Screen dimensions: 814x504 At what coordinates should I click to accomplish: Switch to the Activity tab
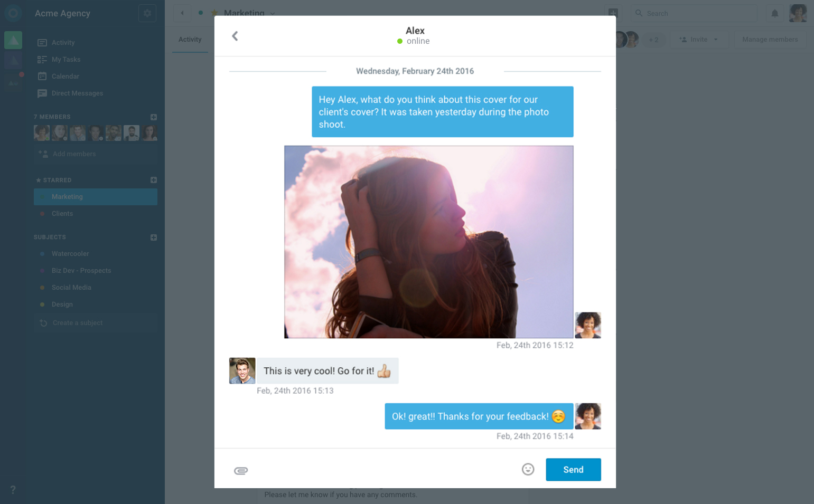190,40
